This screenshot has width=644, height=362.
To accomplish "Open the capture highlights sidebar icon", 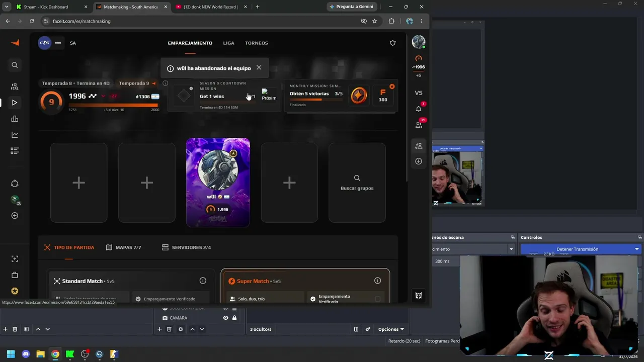I will (15, 259).
